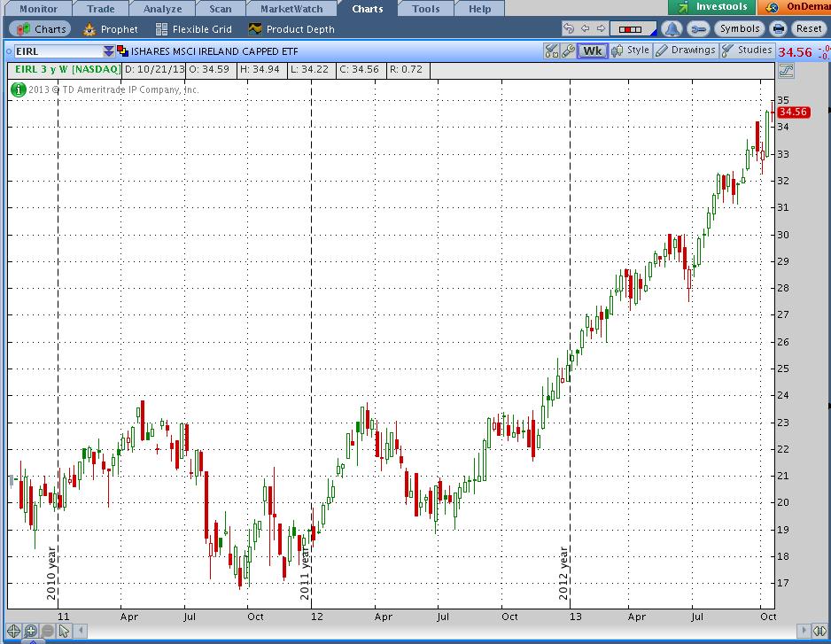Click the 2012 year marker label
The height and width of the screenshot is (644, 831).
(563, 573)
